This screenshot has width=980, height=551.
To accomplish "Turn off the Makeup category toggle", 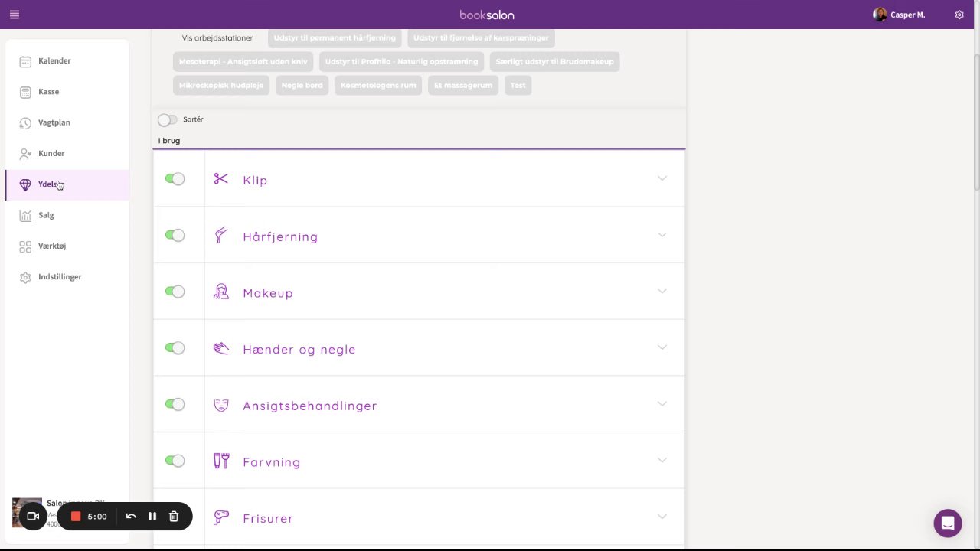I will (175, 292).
